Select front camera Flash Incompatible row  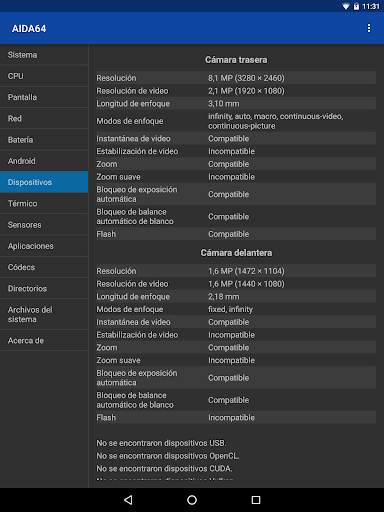click(236, 417)
